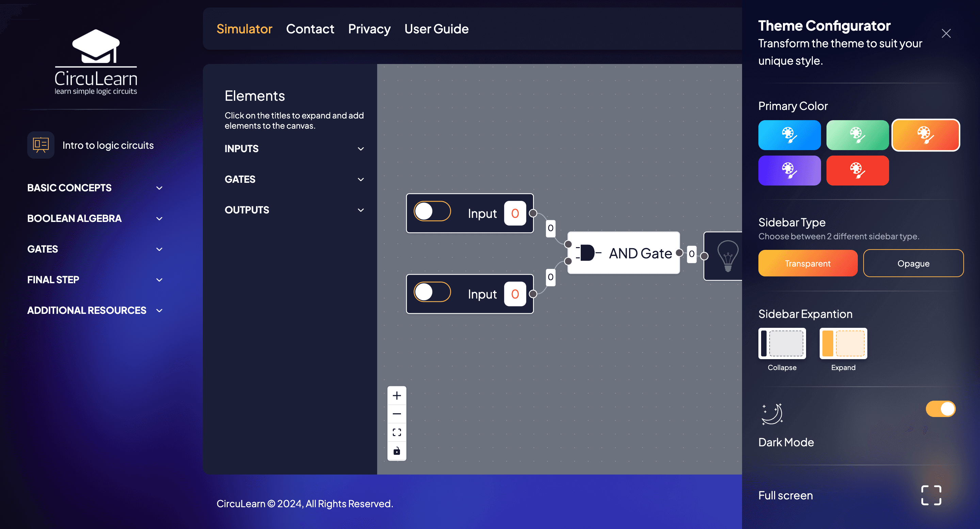Open the User Guide menu item
Screen dimensions: 980x529
pos(436,28)
